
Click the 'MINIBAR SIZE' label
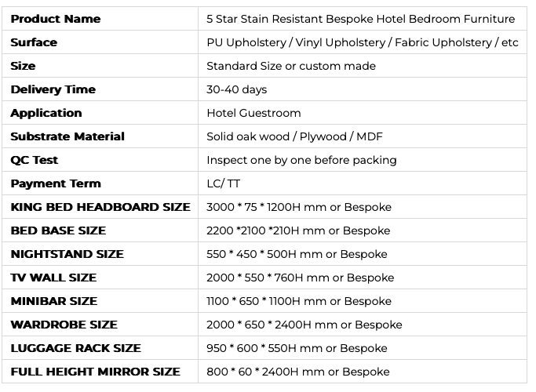(x=54, y=301)
